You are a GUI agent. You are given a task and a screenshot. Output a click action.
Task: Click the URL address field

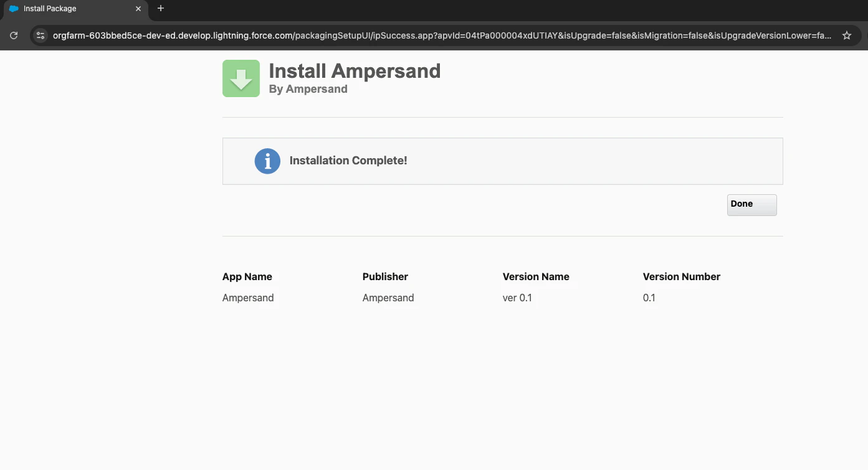(x=442, y=35)
